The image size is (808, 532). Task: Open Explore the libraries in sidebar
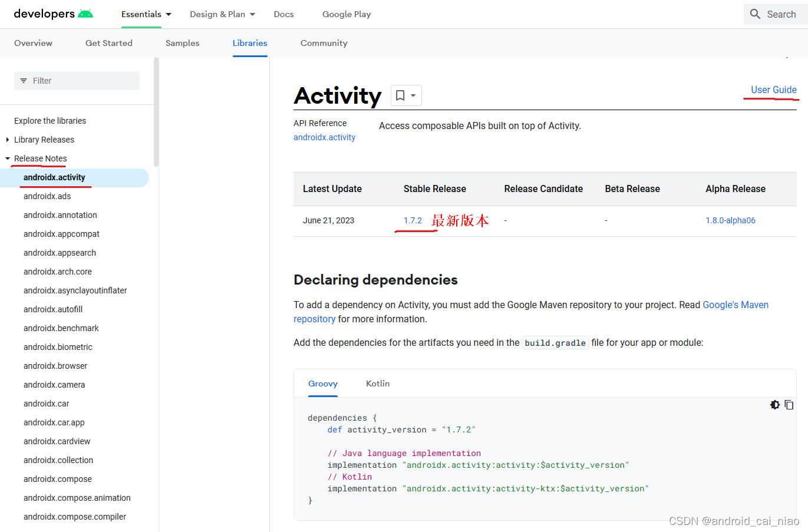pos(50,121)
